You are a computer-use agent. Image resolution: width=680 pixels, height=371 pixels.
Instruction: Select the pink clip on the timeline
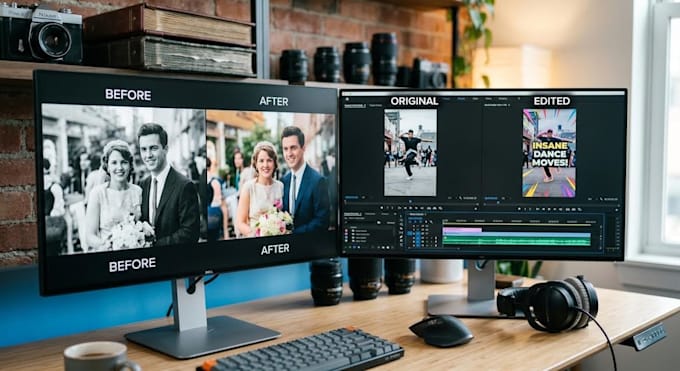pos(462,230)
